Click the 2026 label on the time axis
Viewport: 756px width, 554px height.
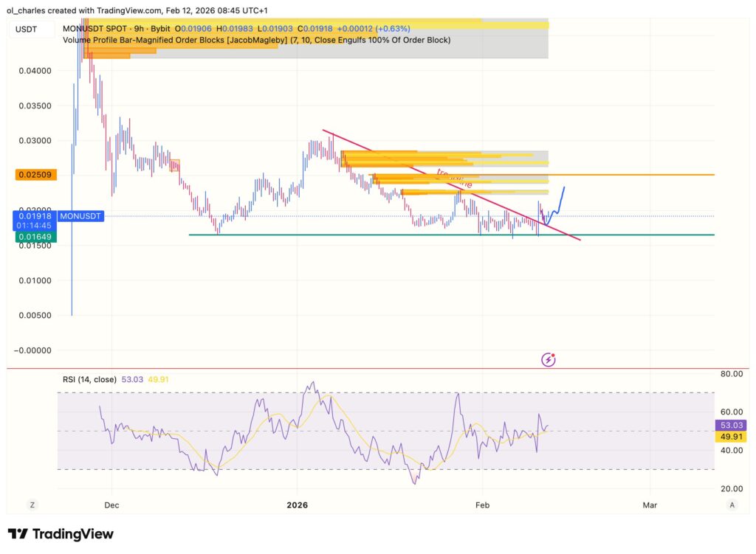click(298, 505)
